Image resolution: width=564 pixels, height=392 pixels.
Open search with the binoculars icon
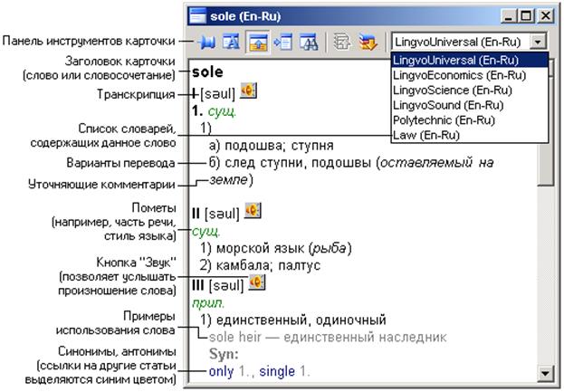coord(309,42)
